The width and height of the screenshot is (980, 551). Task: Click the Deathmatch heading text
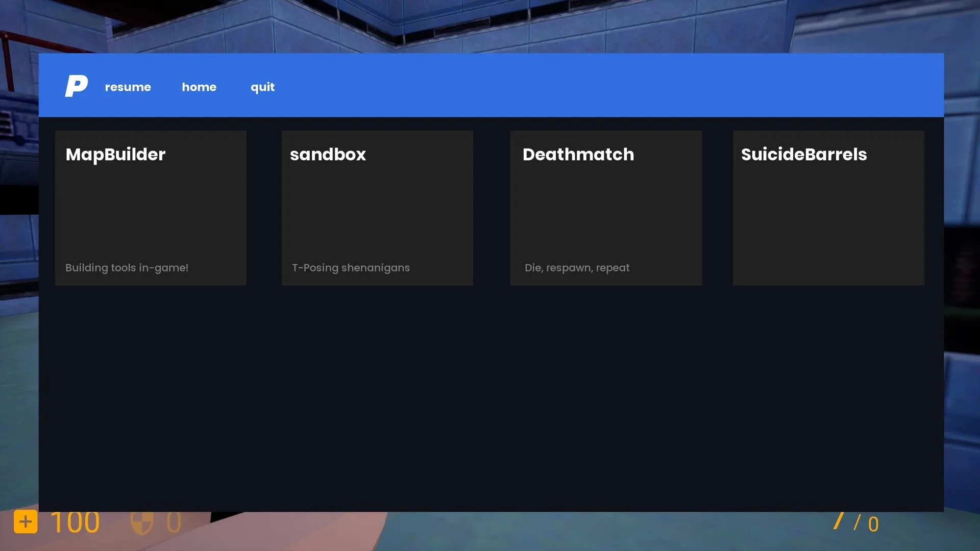tap(578, 155)
